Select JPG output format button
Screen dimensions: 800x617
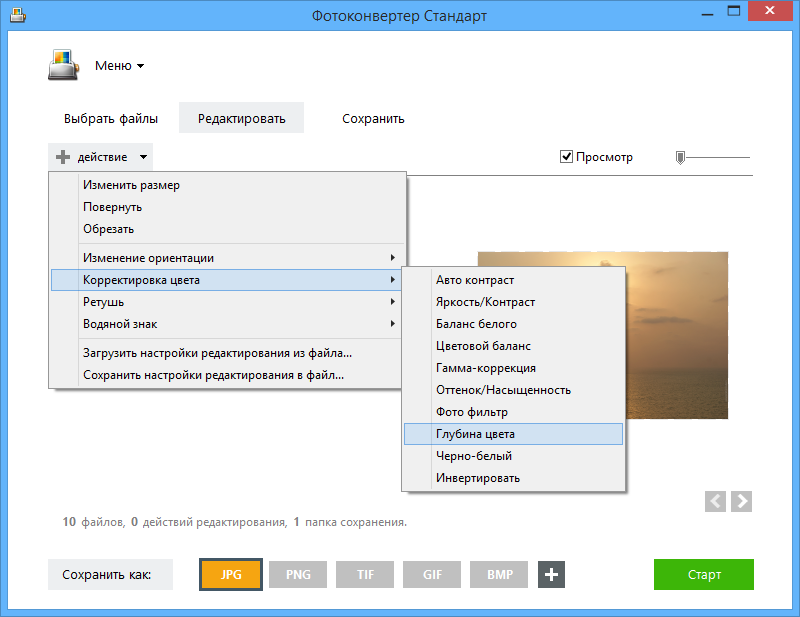tap(231, 574)
